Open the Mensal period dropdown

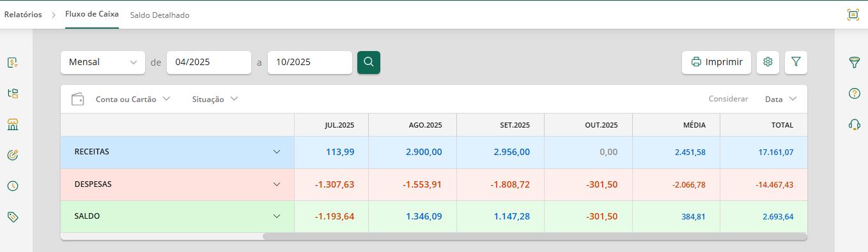click(x=102, y=62)
